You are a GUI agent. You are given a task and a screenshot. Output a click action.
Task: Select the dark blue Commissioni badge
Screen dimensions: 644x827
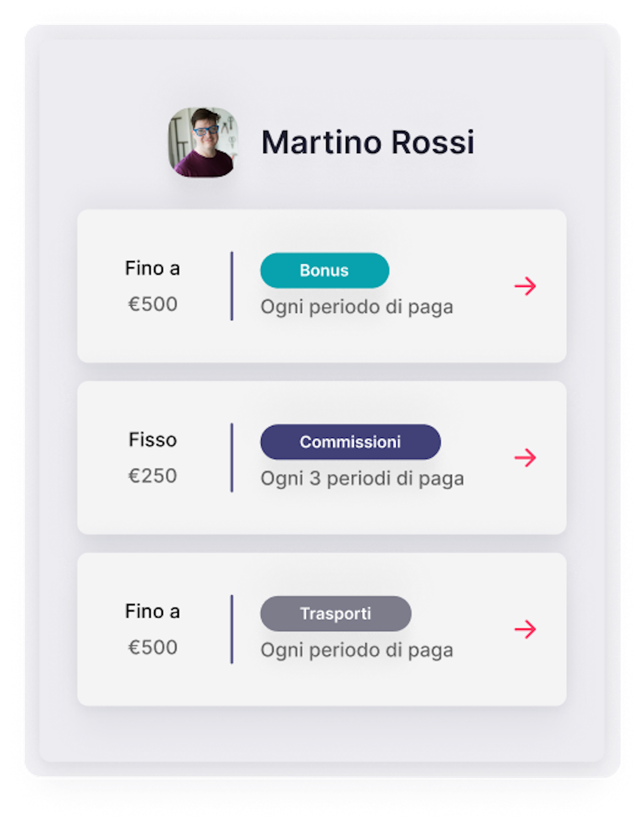350,442
